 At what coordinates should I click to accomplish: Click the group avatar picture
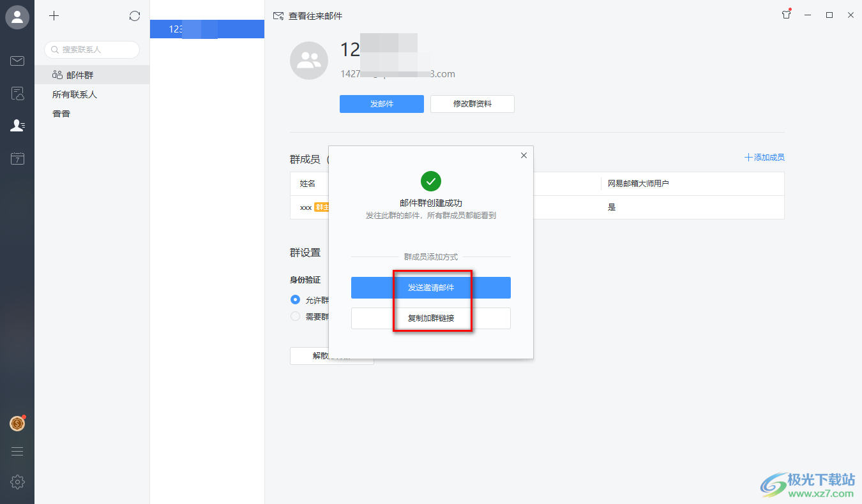click(x=309, y=61)
